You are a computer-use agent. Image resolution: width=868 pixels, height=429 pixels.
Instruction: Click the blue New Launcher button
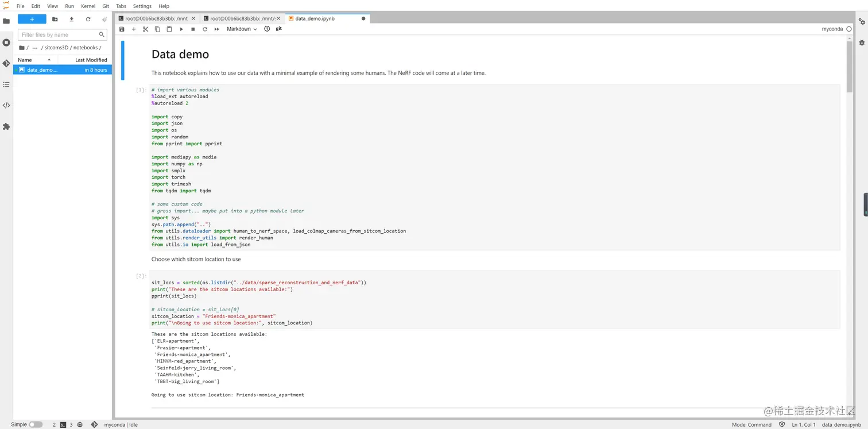32,19
